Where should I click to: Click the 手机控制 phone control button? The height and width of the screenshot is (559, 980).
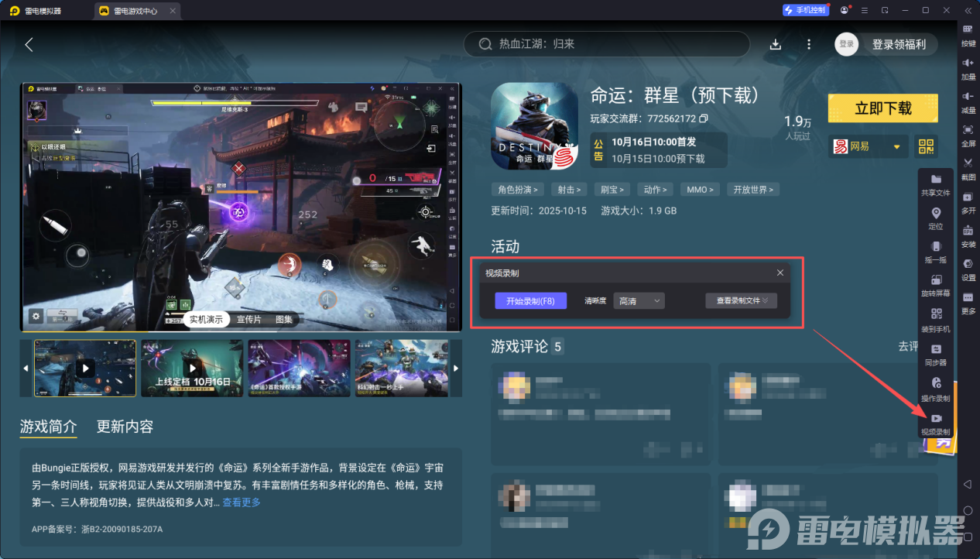pyautogui.click(x=805, y=11)
